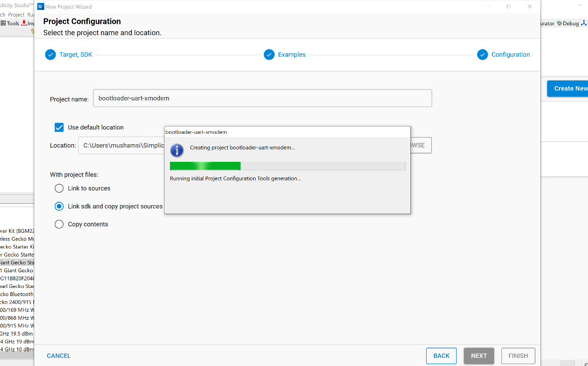Select the Copy contents radio button
The height and width of the screenshot is (366, 588).
(x=59, y=224)
